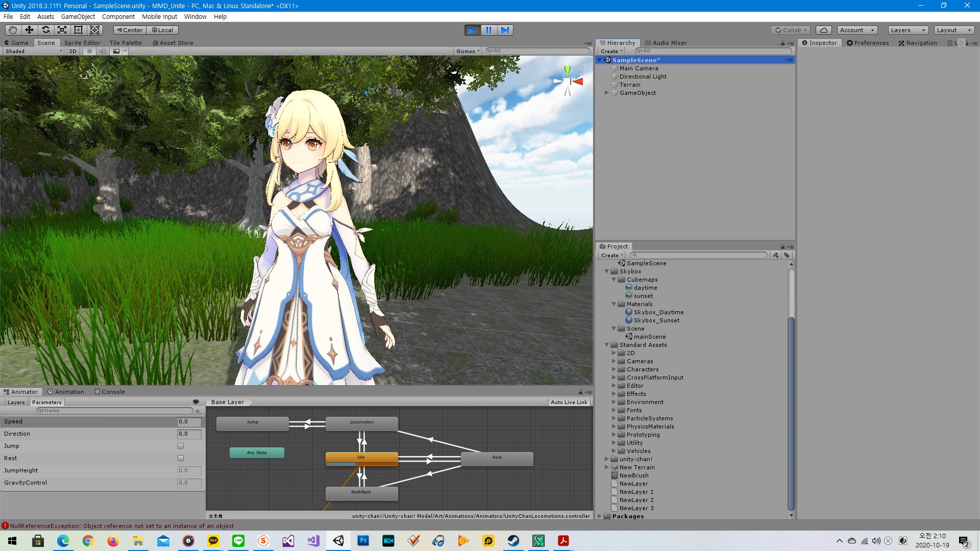
Task: Add a new Animator parameter with plus
Action: point(198,411)
